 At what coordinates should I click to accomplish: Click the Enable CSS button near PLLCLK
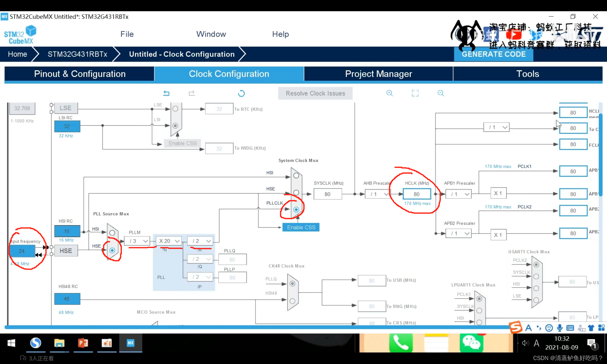click(301, 227)
